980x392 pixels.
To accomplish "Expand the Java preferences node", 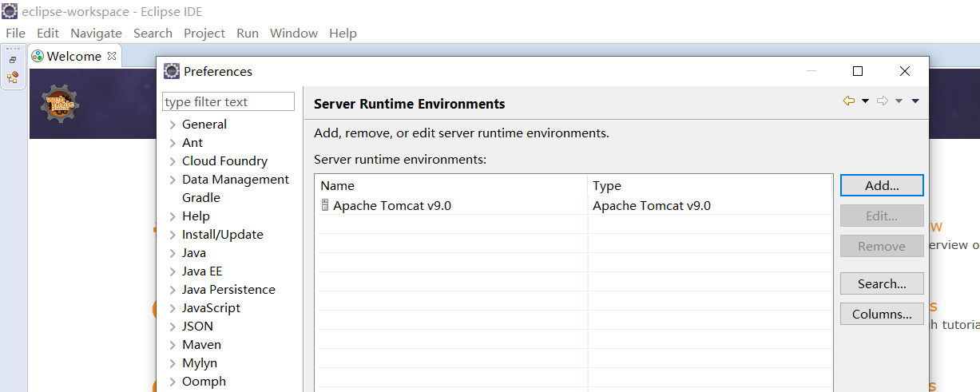I will pyautogui.click(x=173, y=253).
